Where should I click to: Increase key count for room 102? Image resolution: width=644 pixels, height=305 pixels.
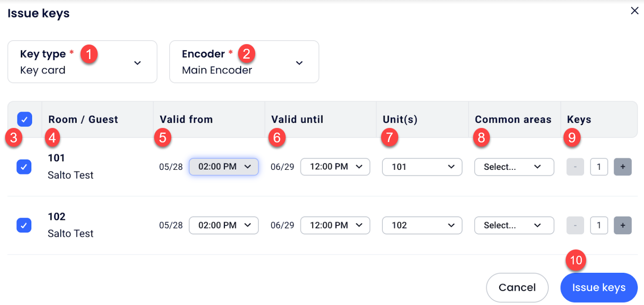point(623,225)
